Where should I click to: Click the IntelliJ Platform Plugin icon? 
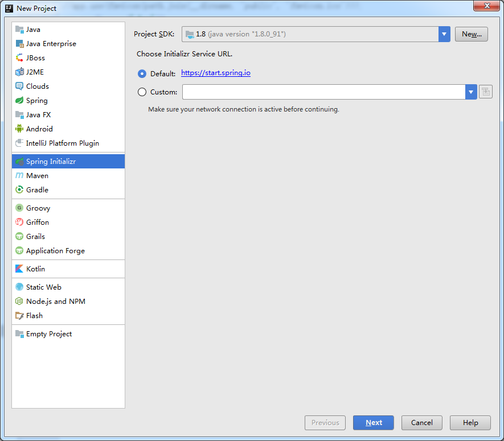click(19, 143)
